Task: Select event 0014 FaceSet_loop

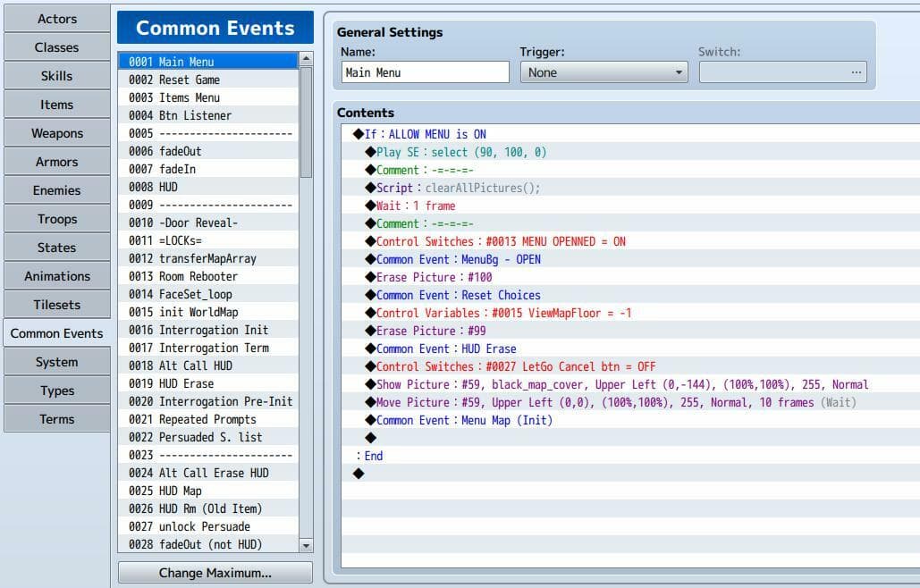Action: 208,294
